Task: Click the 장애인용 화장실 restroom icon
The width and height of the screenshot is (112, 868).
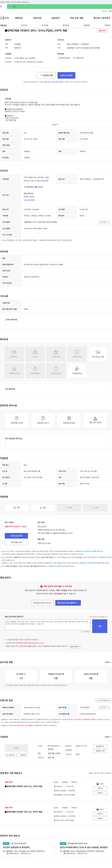Action: [x=69, y=420]
